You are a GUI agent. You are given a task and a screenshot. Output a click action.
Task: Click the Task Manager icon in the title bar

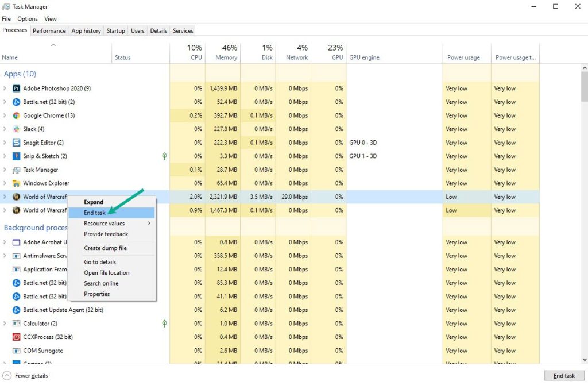click(6, 7)
